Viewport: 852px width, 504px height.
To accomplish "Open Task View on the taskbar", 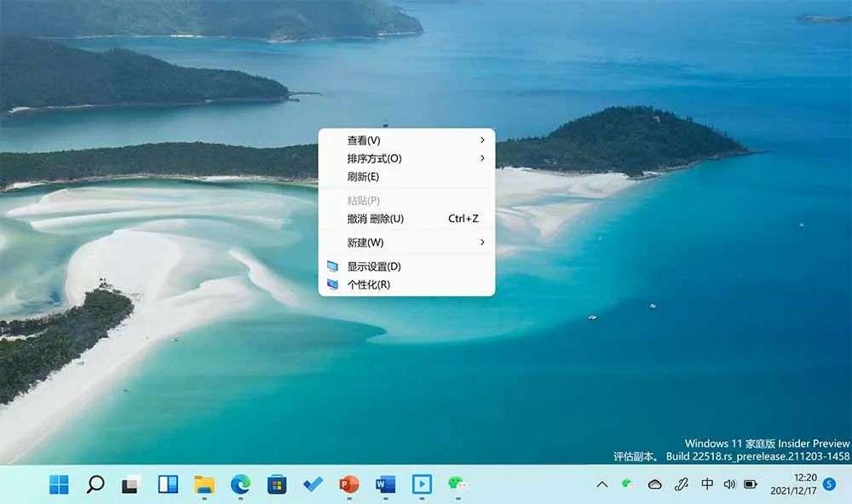I will pos(131,484).
